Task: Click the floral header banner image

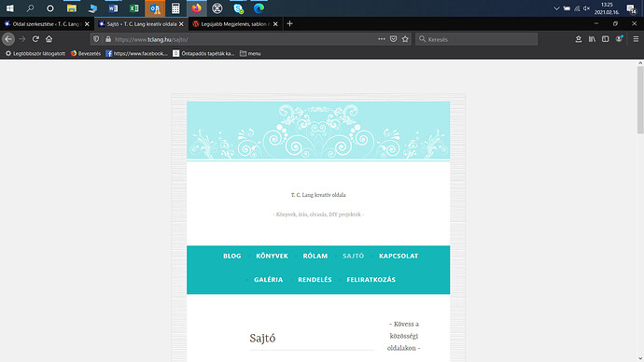Action: coord(318,131)
